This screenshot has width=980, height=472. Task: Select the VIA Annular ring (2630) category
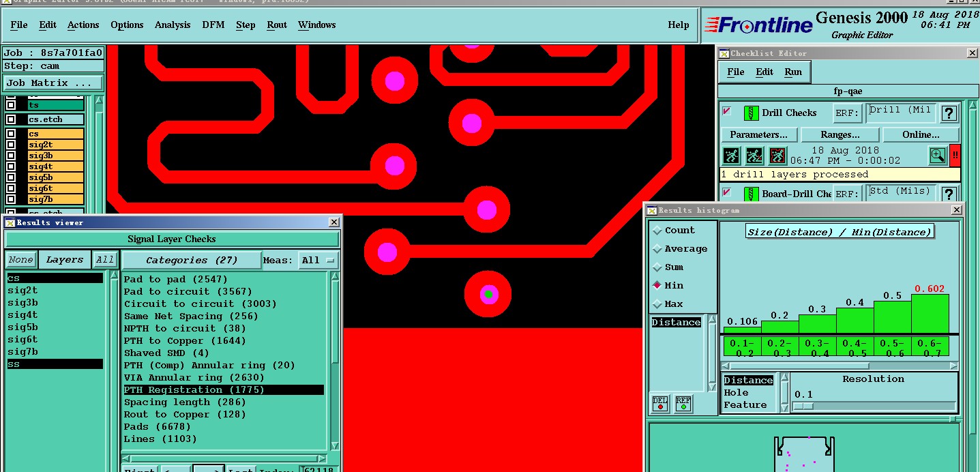223,378
